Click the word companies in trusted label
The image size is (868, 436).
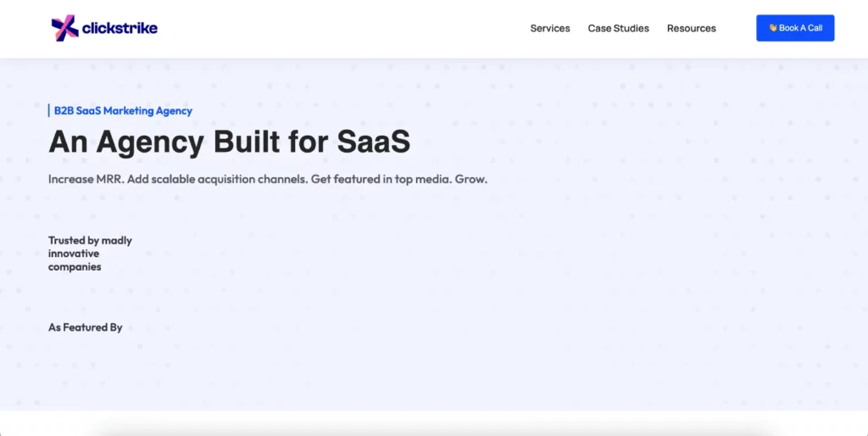tap(75, 267)
